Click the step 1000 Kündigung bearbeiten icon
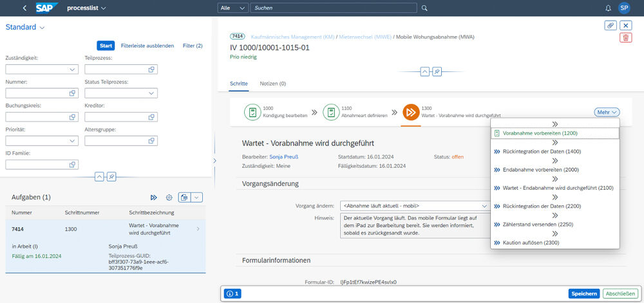Viewport: 644px width, 303px height. [252, 112]
